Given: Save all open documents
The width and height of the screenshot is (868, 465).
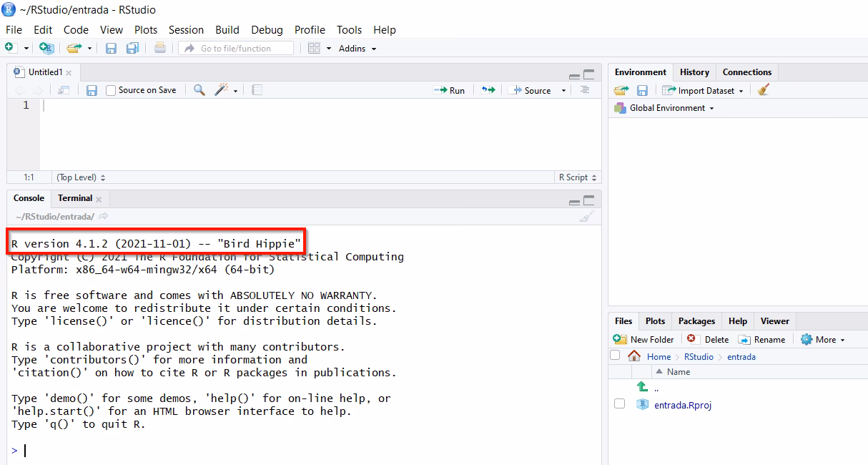Looking at the screenshot, I should tap(132, 48).
